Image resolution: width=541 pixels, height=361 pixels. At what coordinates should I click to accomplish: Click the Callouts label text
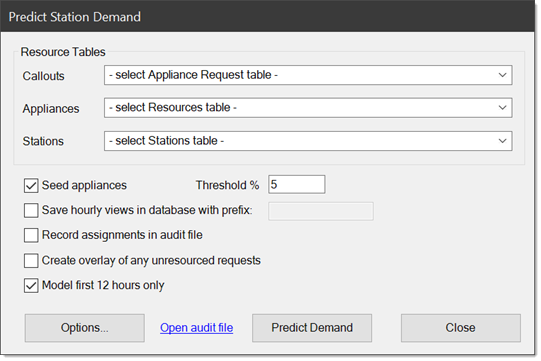pos(43,76)
